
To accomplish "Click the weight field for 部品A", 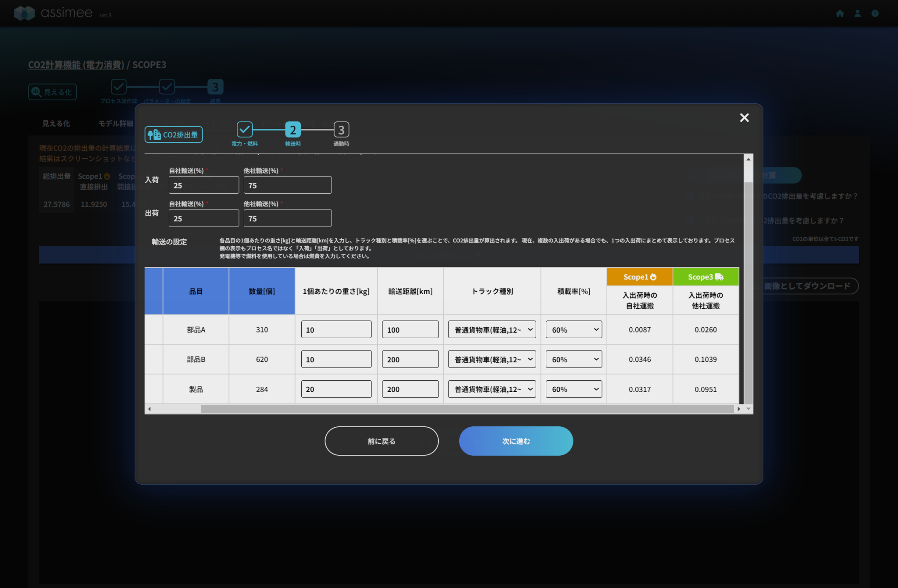I will coord(336,329).
